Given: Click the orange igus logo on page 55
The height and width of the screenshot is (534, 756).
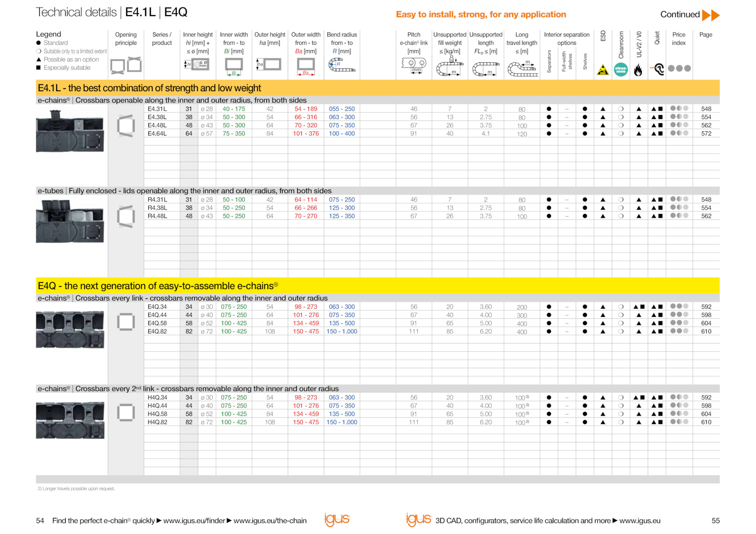Looking at the screenshot, I should pos(419,519).
